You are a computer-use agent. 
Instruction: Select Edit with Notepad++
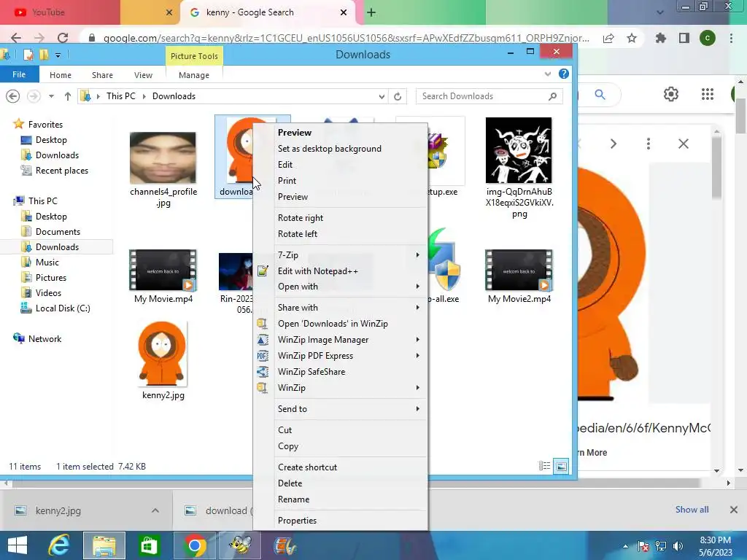point(318,271)
